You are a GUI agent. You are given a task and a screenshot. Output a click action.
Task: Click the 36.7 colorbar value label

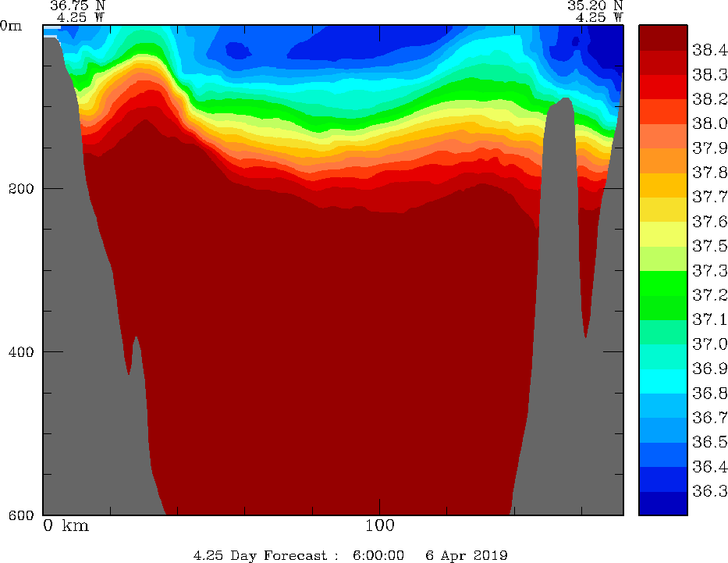click(x=709, y=418)
